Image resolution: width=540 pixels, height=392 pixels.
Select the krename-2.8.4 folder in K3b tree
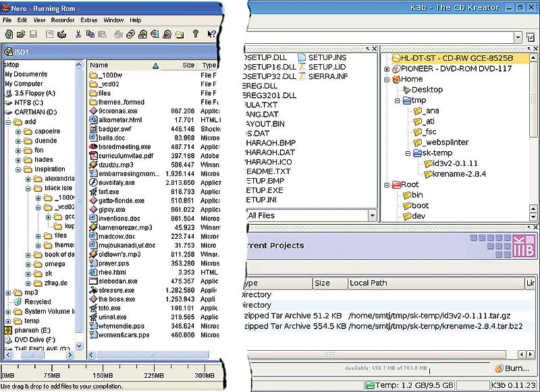tap(459, 175)
